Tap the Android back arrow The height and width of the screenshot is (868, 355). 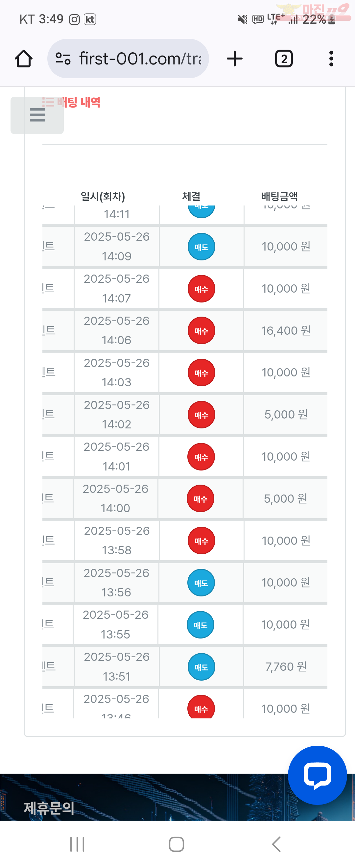276,844
